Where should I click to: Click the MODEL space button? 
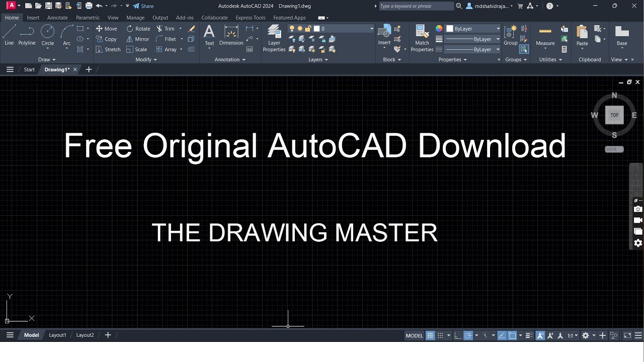[415, 335]
